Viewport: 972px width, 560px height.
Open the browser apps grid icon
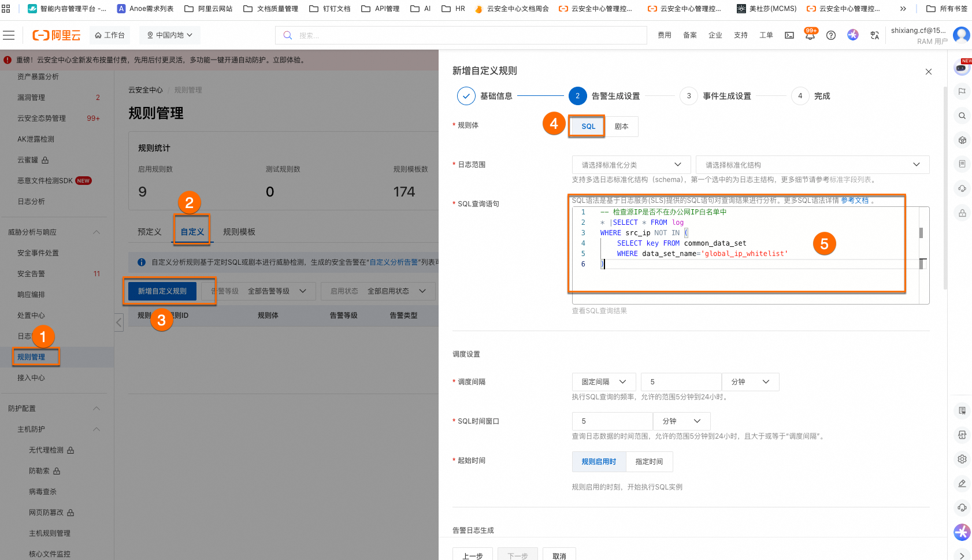(6, 9)
